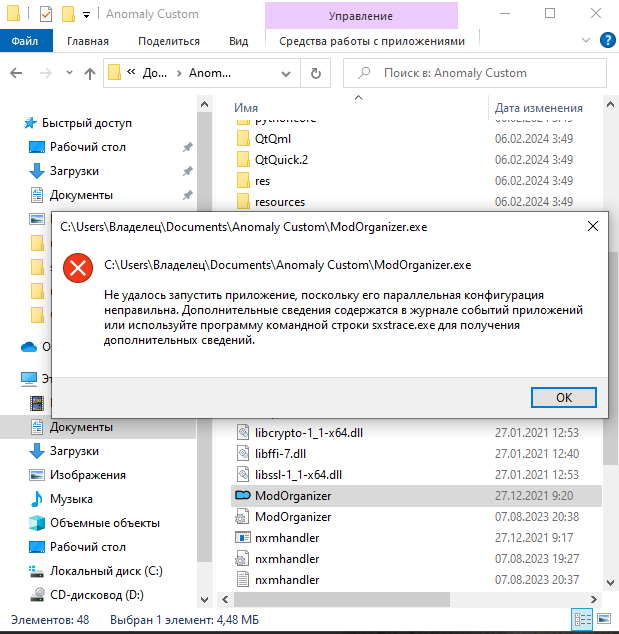Click the OneDrive cloud icon
619x634 pixels.
pos(29,347)
